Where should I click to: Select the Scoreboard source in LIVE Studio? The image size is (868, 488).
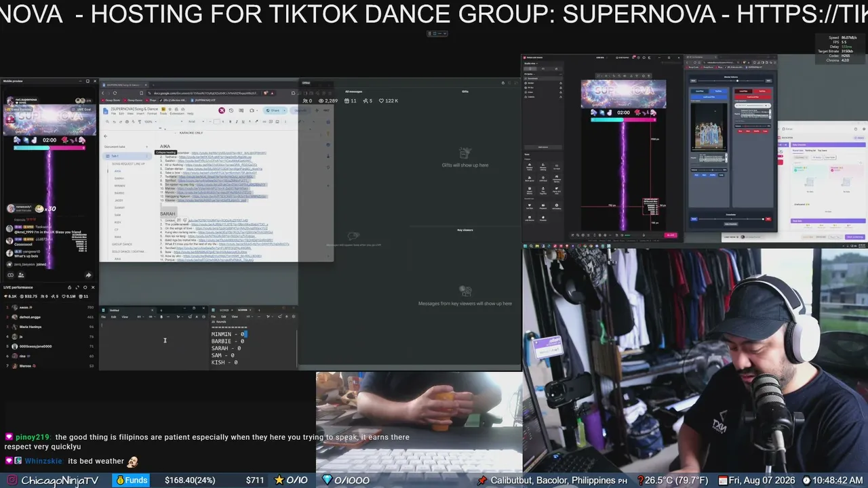tap(542, 78)
